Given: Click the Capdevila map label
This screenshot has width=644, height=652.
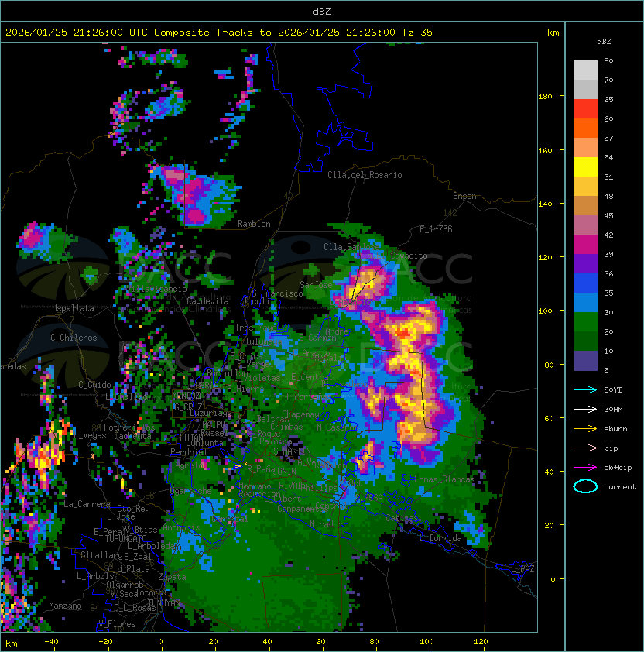Looking at the screenshot, I should [207, 301].
